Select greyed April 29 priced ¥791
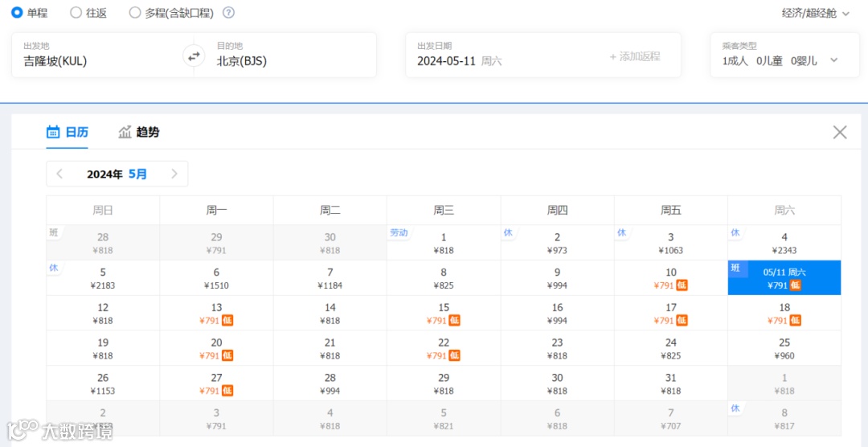Image resolution: width=868 pixels, height=447 pixels. 216,243
